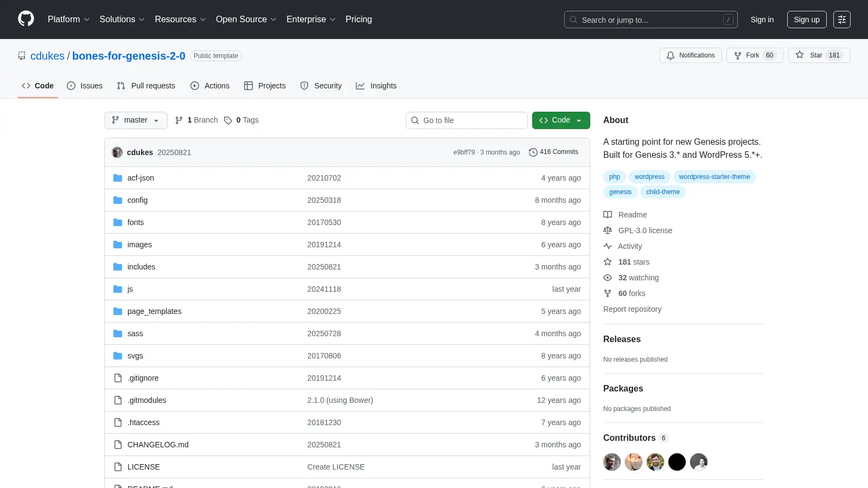Select the Code tab
This screenshot has height=488, width=868.
pyautogui.click(x=38, y=86)
